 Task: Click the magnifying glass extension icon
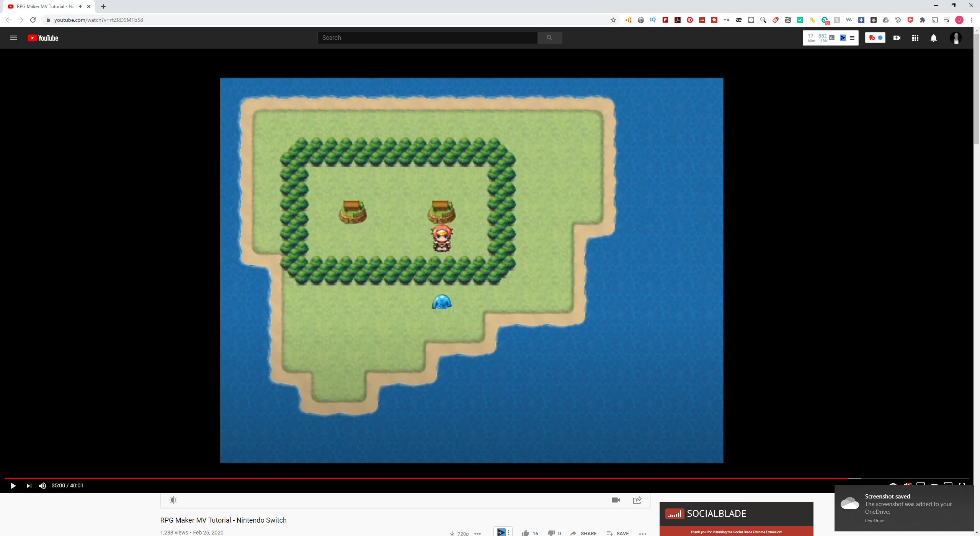pos(763,20)
